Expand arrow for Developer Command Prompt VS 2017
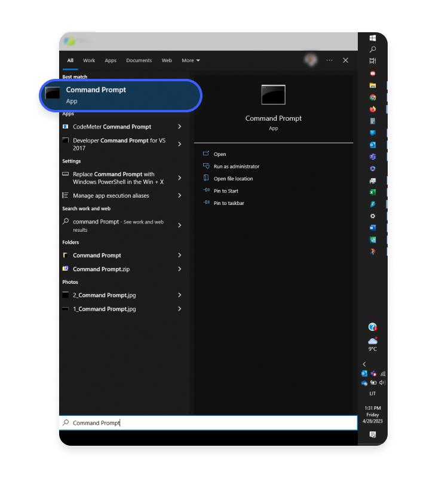448x478 pixels. pyautogui.click(x=180, y=144)
